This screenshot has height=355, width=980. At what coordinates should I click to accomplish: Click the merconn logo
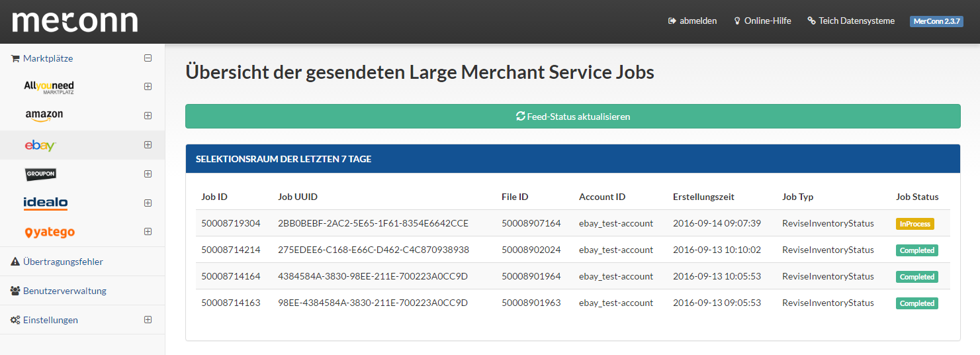coord(75,21)
